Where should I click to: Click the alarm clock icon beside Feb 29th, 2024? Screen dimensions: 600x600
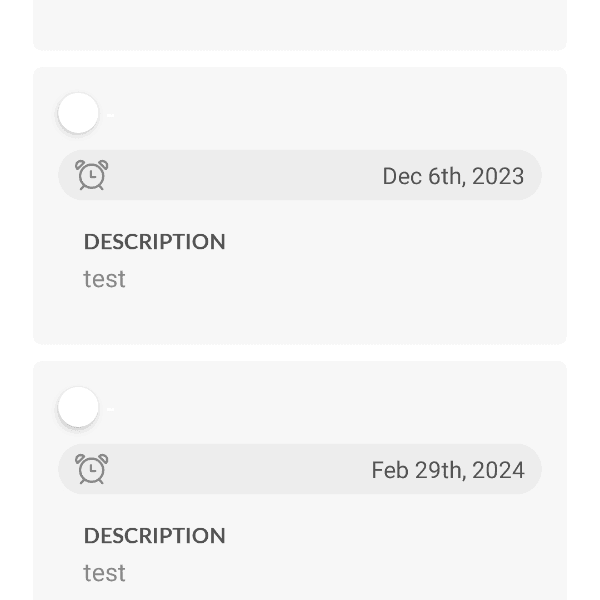pos(92,469)
